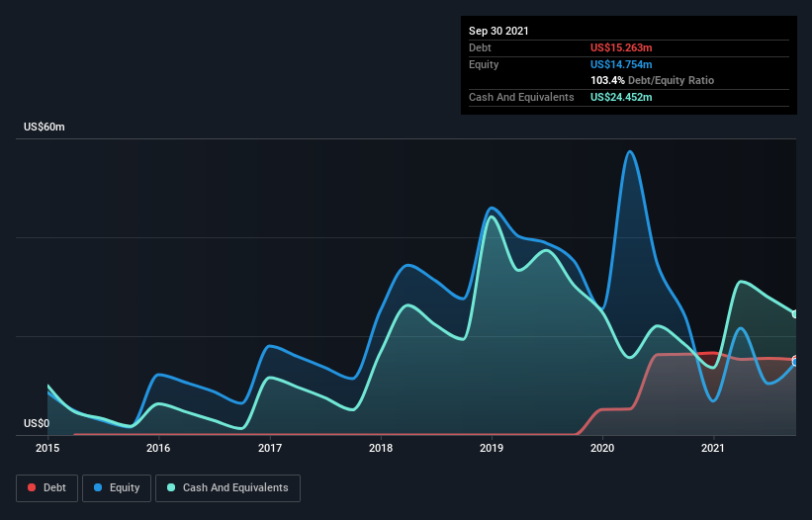Click the Cash And Equivalents peak at 2019

(492, 217)
